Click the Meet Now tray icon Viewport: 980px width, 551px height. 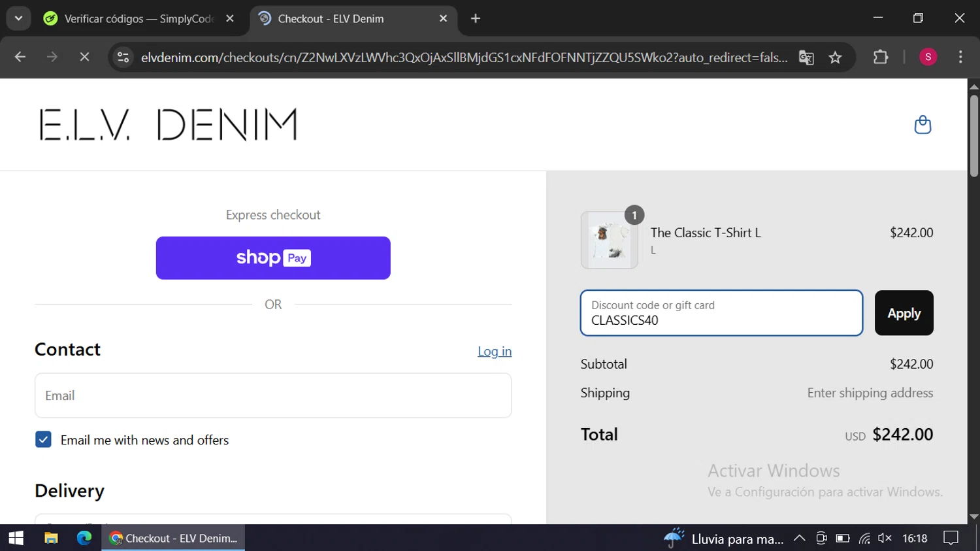pos(821,539)
